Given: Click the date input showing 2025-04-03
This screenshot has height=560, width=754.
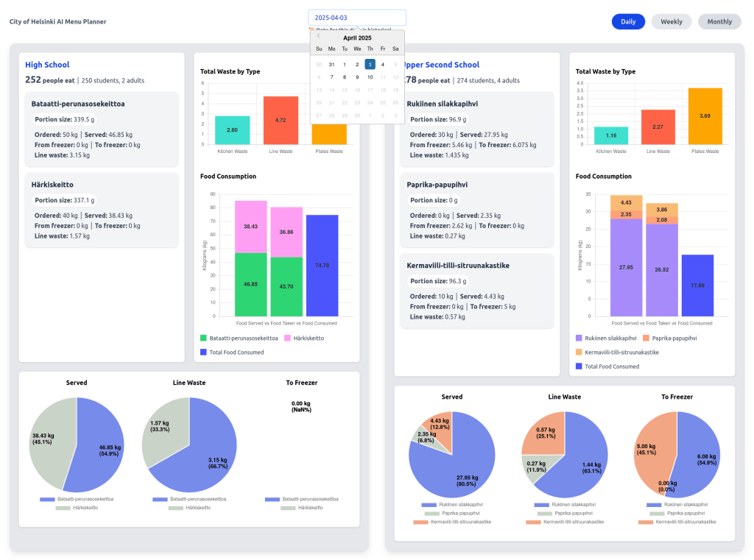Looking at the screenshot, I should point(356,18).
